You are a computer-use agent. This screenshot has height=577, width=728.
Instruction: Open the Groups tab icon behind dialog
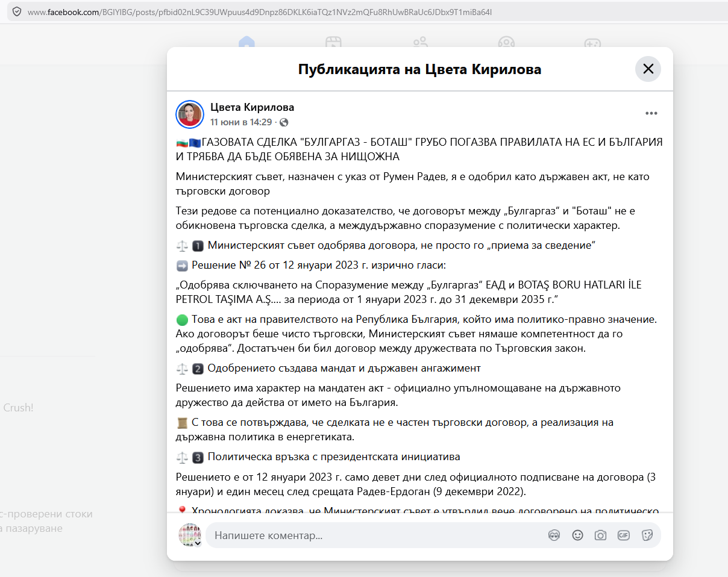pos(506,42)
